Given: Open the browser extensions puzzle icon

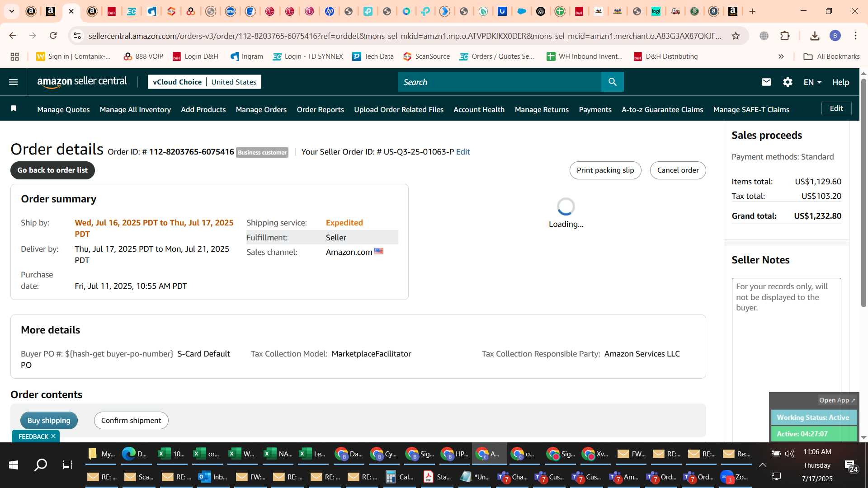Looking at the screenshot, I should click(x=785, y=36).
